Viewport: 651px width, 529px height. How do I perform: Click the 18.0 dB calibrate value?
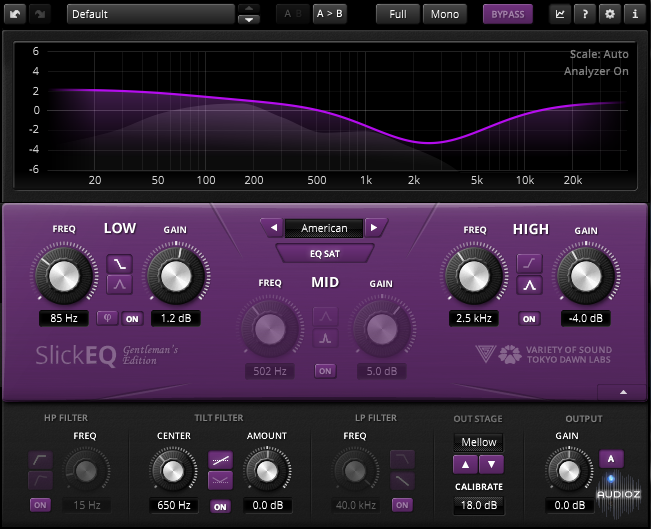point(479,505)
